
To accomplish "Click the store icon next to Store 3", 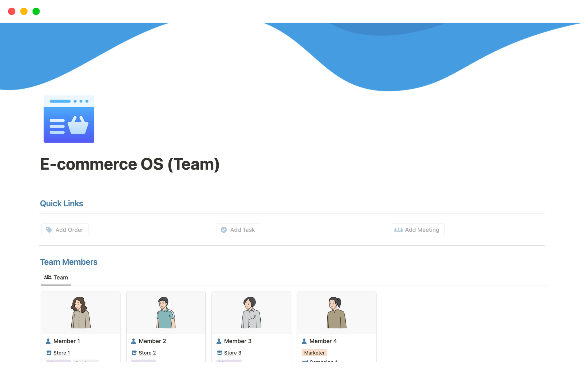I will click(x=219, y=353).
